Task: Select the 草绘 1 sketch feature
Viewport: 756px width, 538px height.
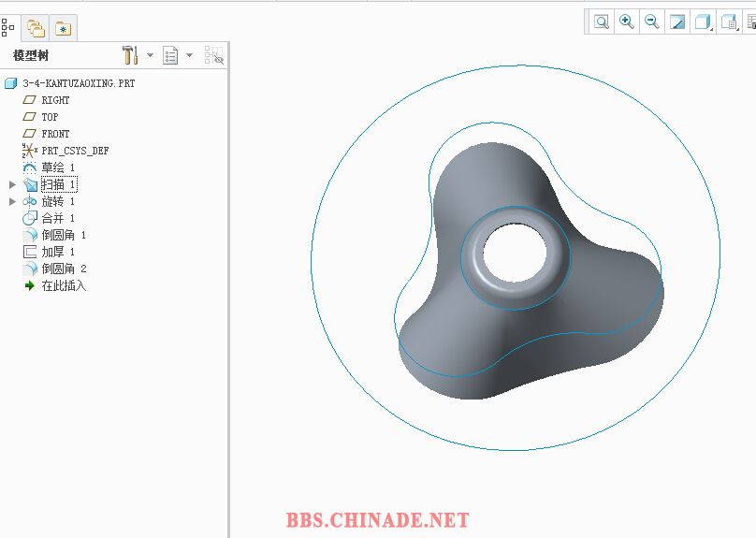Action: (x=58, y=167)
